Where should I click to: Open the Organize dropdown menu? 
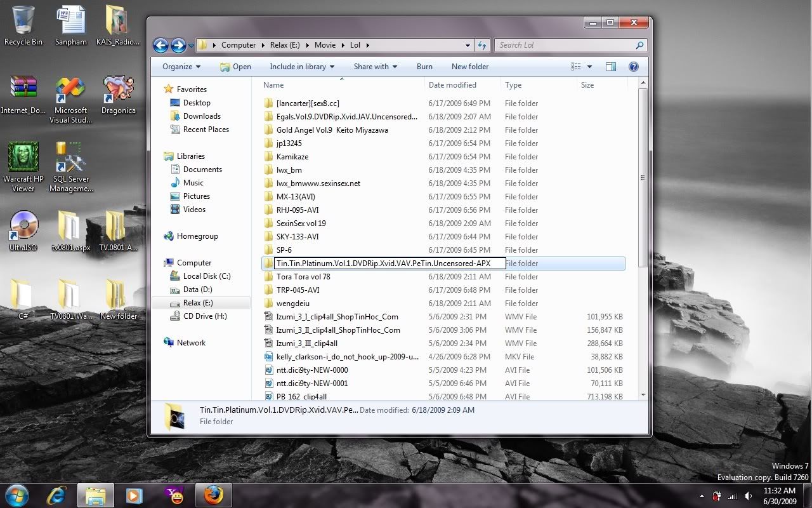(181, 67)
